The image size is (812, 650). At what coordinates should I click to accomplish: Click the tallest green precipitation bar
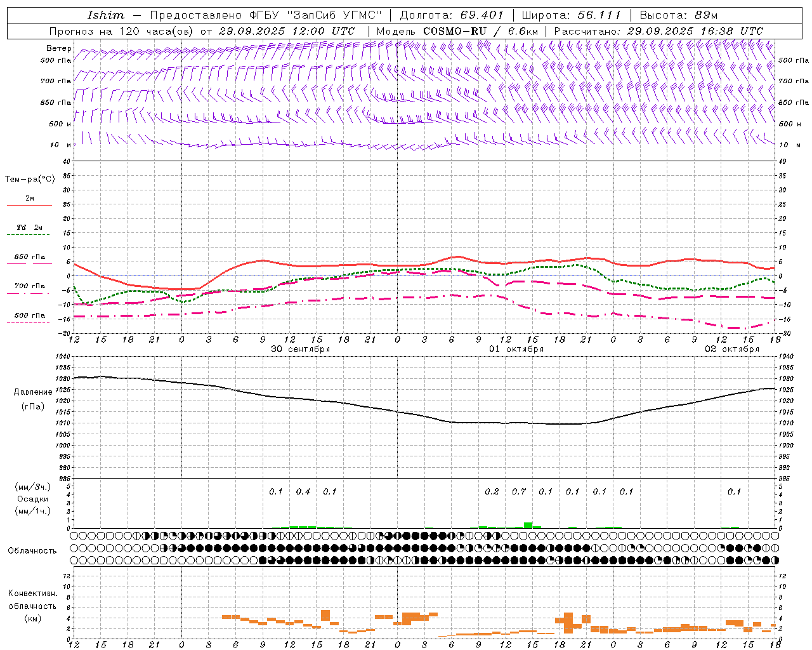[x=528, y=525]
